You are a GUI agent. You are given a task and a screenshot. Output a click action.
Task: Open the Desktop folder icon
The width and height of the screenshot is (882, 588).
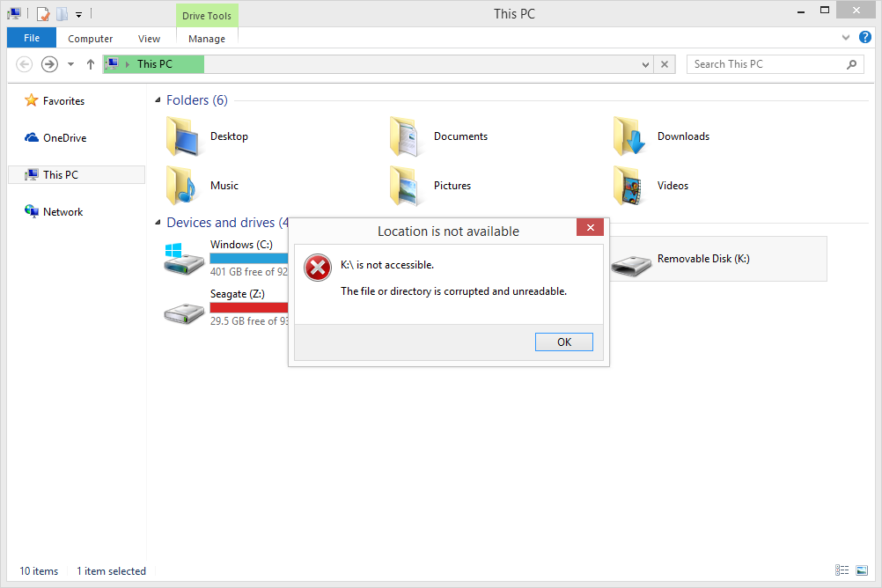(x=182, y=136)
